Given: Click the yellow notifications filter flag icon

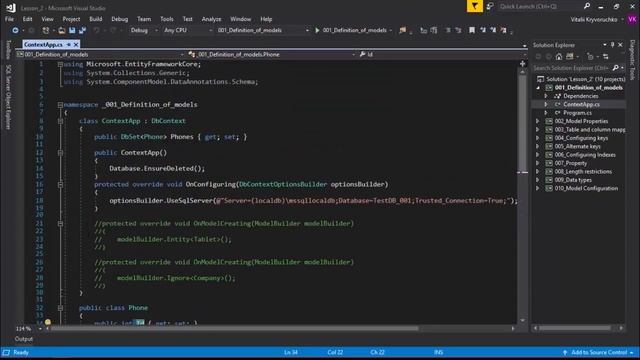Looking at the screenshot, I should [x=474, y=6].
